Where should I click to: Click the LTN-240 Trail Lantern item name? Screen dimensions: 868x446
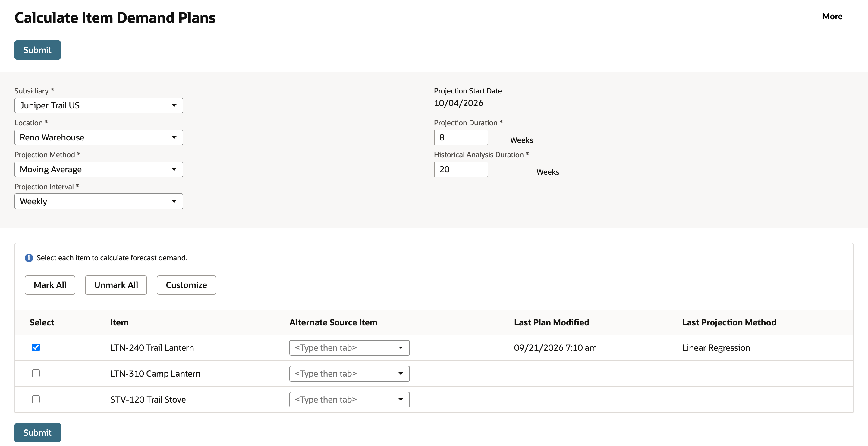point(152,348)
